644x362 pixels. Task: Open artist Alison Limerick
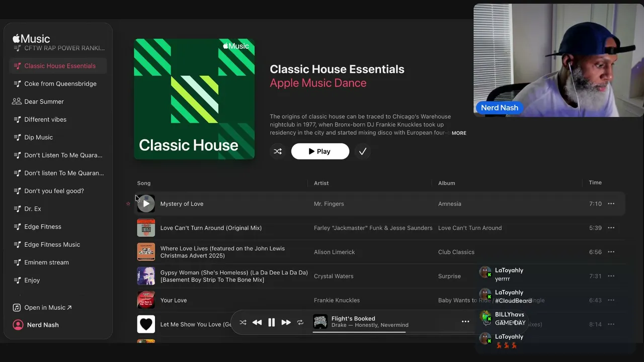tap(335, 252)
